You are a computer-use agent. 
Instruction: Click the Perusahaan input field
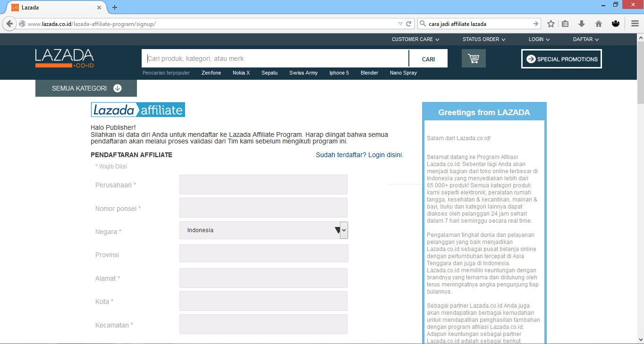(x=263, y=185)
